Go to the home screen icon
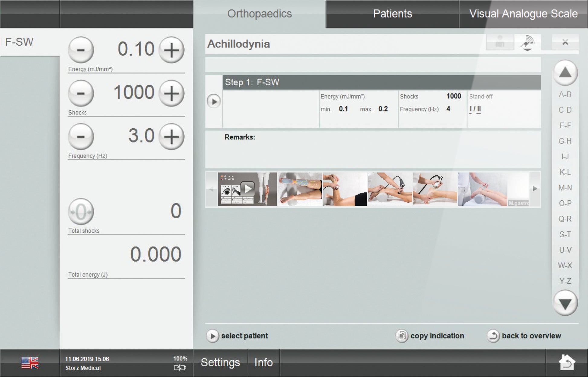The height and width of the screenshot is (377, 588). (x=567, y=362)
